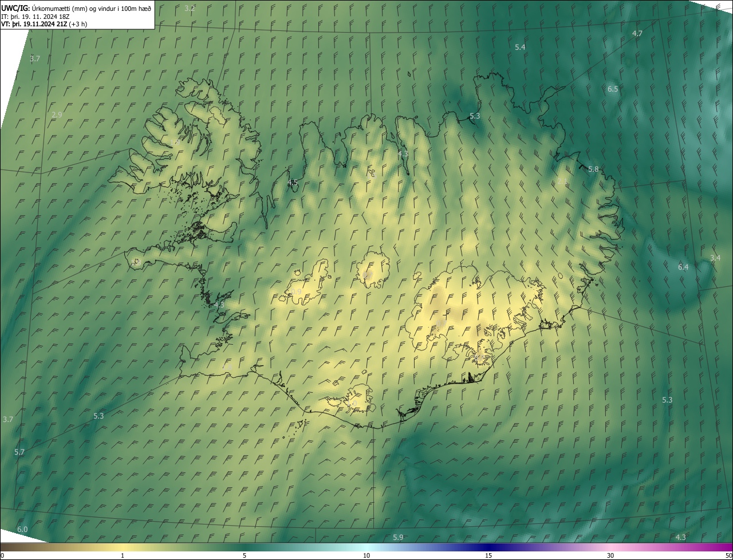Click the 4.7 value label on the map
Image resolution: width=733 pixels, height=560 pixels.
[637, 34]
